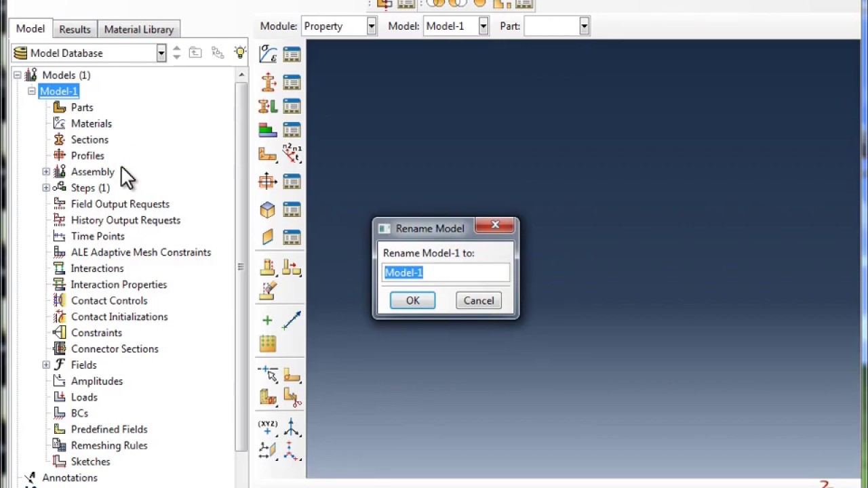Collapse the Model-1 tree node
This screenshot has height=488, width=868.
(31, 91)
